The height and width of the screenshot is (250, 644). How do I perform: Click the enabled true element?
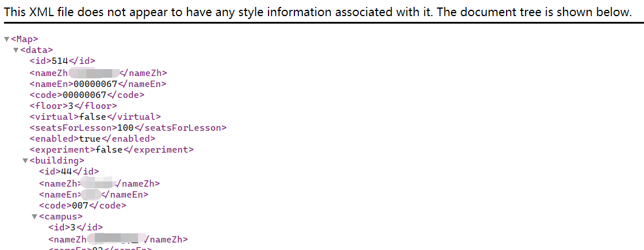[x=92, y=139]
